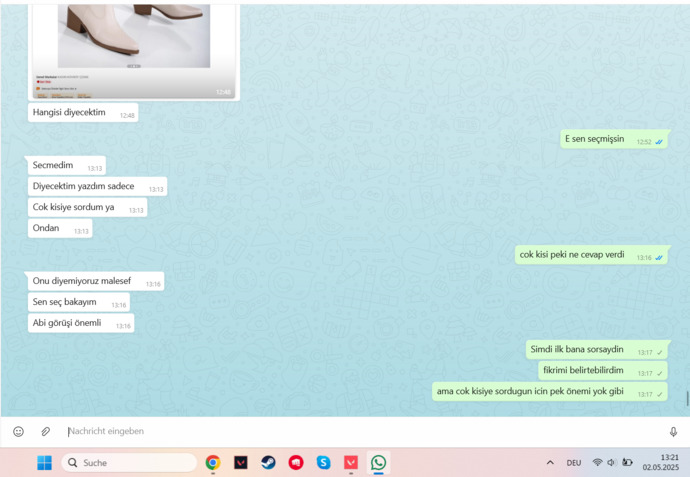
Task: Open Skype from taskbar
Action: [323, 462]
